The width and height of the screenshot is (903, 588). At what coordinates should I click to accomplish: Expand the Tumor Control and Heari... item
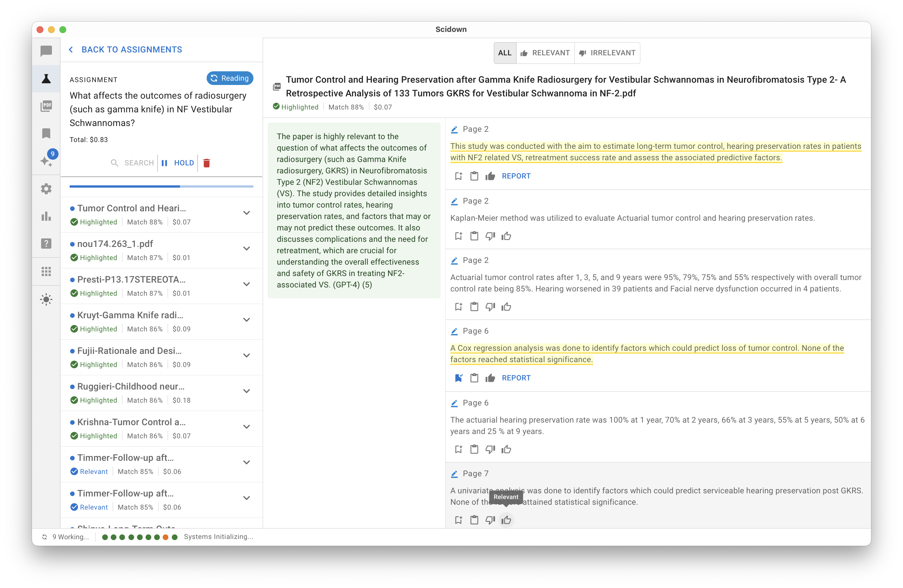pyautogui.click(x=247, y=213)
